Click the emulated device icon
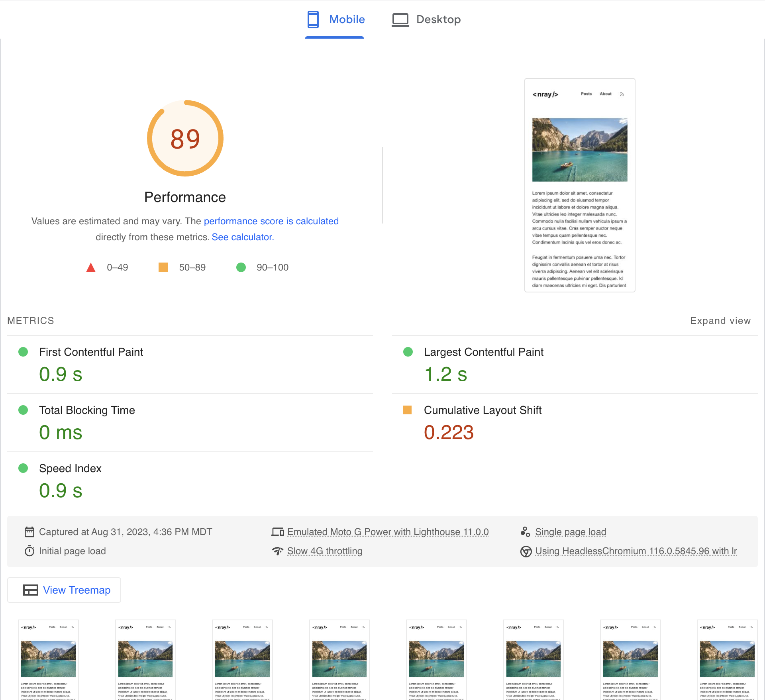 click(x=278, y=532)
